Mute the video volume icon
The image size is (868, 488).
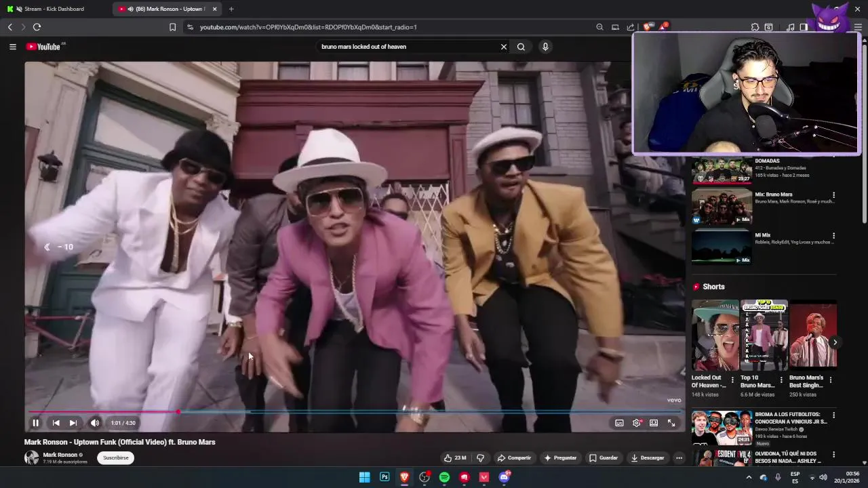click(95, 423)
